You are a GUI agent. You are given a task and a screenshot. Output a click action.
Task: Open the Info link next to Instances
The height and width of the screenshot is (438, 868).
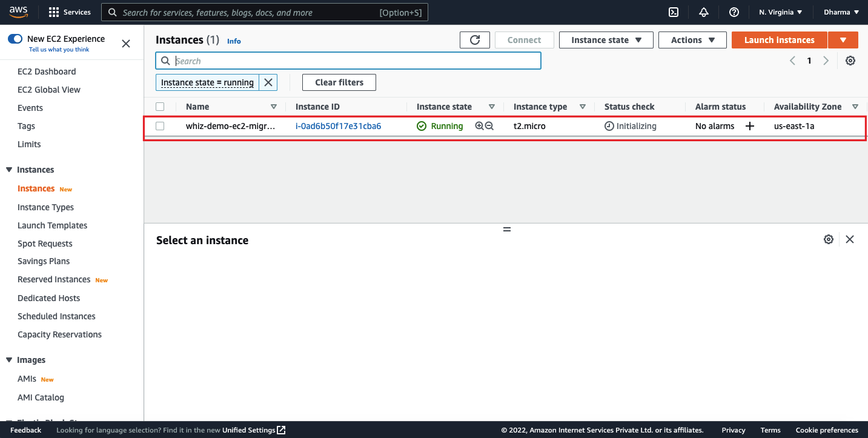[x=234, y=41]
